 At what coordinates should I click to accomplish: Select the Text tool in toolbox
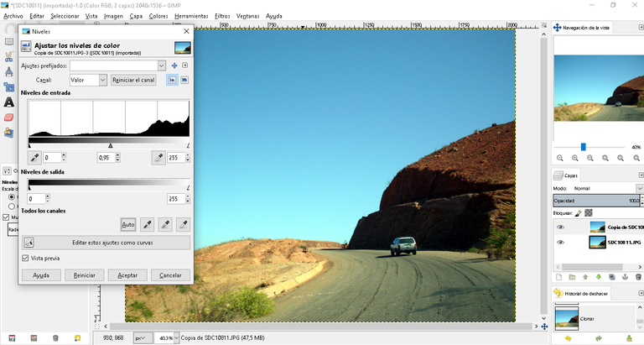9,102
